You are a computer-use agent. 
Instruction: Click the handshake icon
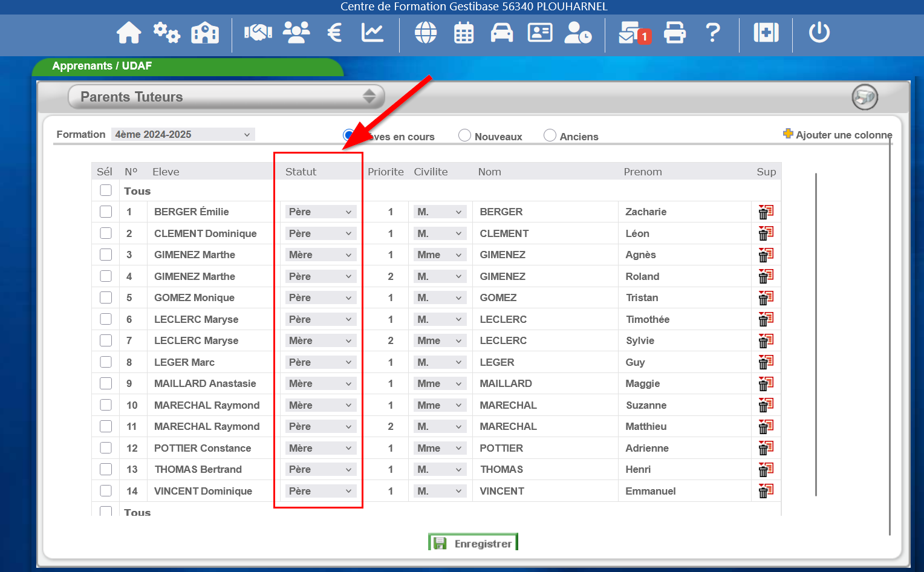(258, 33)
